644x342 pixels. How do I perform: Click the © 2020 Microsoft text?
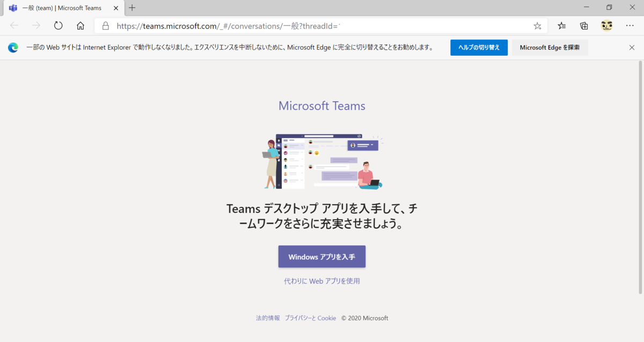click(x=364, y=318)
